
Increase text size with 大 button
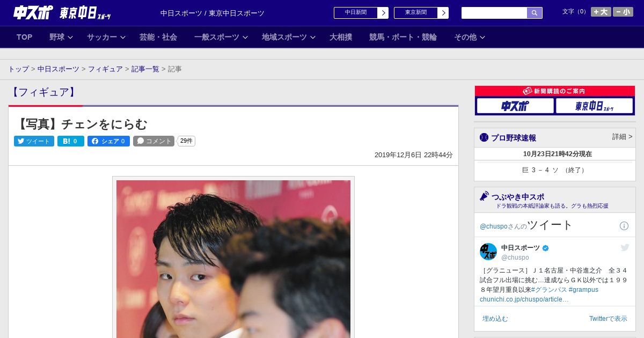(601, 12)
